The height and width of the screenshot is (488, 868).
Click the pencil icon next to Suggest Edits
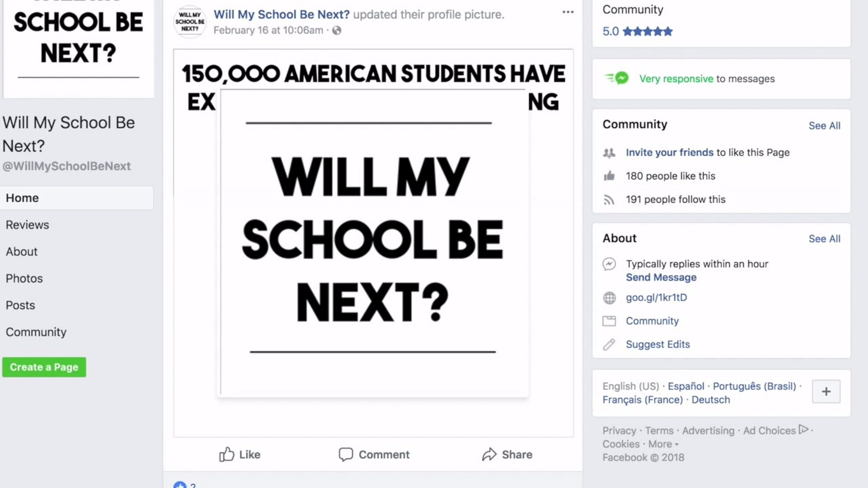click(609, 344)
